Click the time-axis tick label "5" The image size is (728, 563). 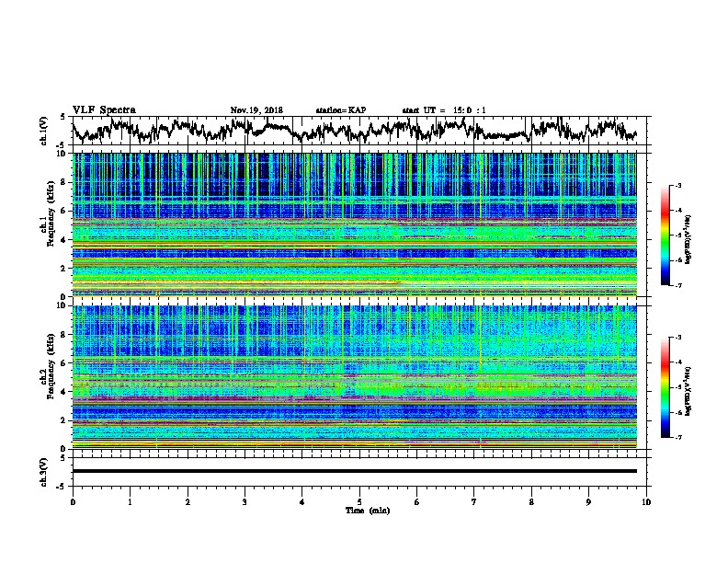click(359, 502)
